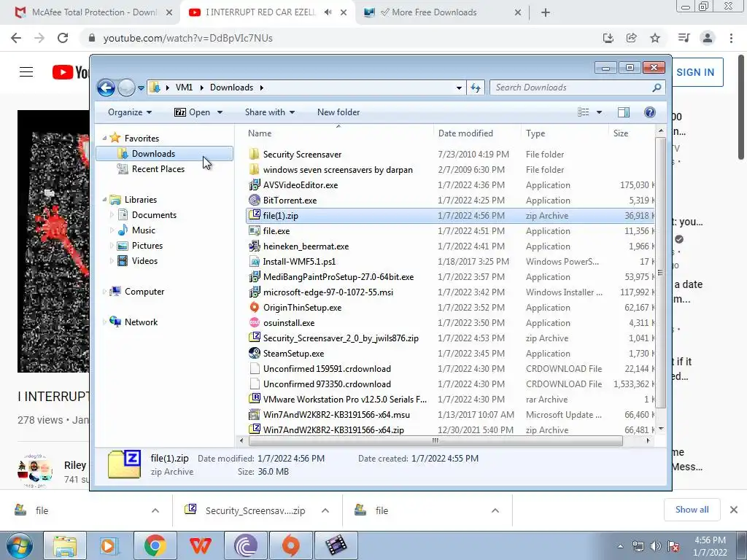Select Security_Screensaver_2_0_by_jwils876.zip icon
The width and height of the screenshot is (747, 560).
[x=255, y=338]
